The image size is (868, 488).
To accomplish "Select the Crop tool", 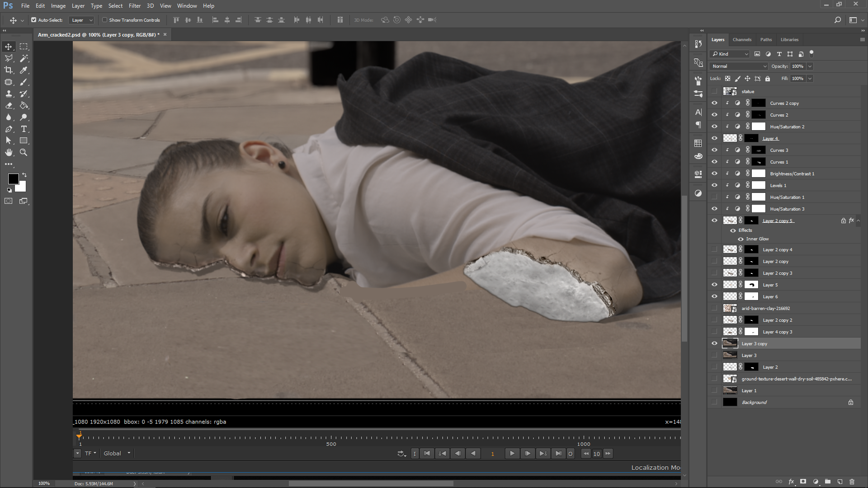I will pos(9,70).
